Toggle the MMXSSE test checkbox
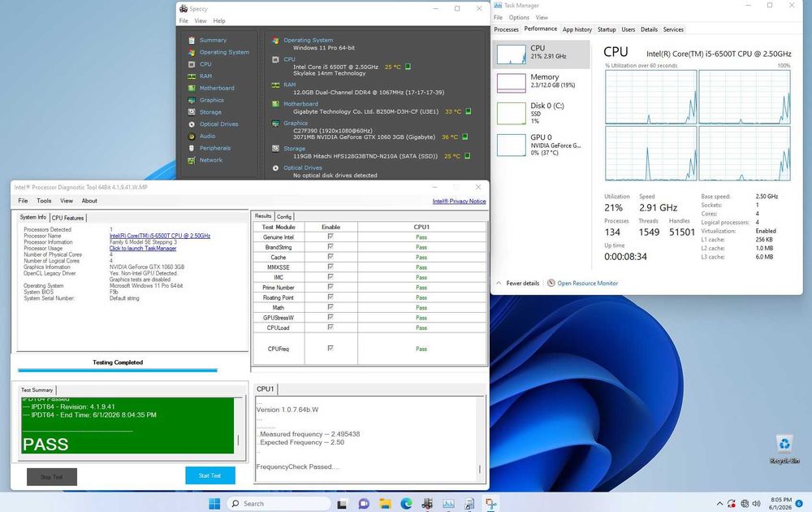Screen dimensions: 812x512 tap(330, 267)
